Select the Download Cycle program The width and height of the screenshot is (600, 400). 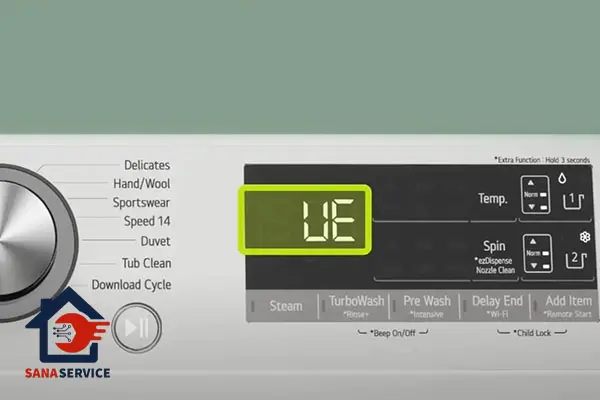131,285
